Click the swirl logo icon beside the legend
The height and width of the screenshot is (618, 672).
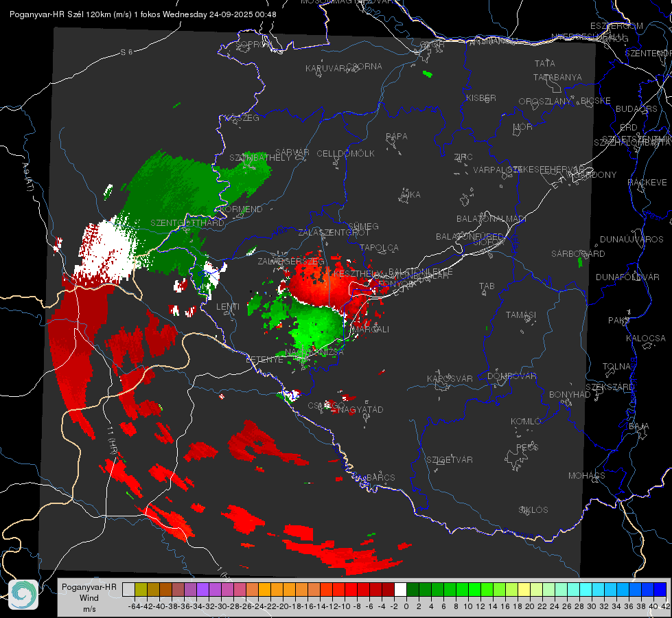coord(23,595)
